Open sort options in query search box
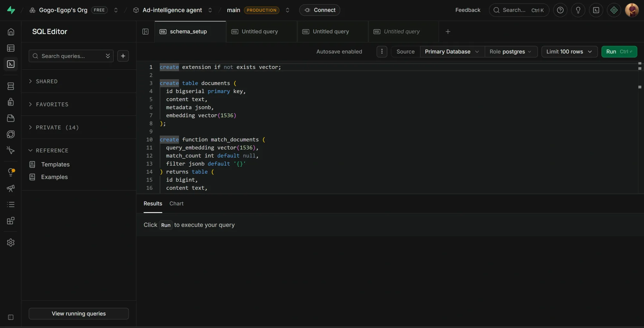 pyautogui.click(x=108, y=56)
